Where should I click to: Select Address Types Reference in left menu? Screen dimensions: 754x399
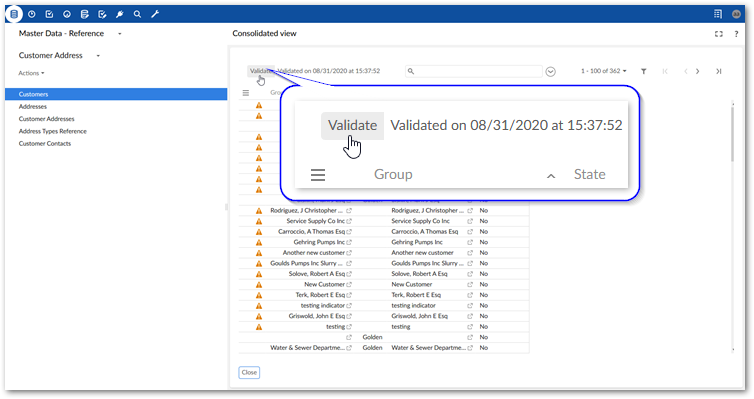tap(52, 131)
